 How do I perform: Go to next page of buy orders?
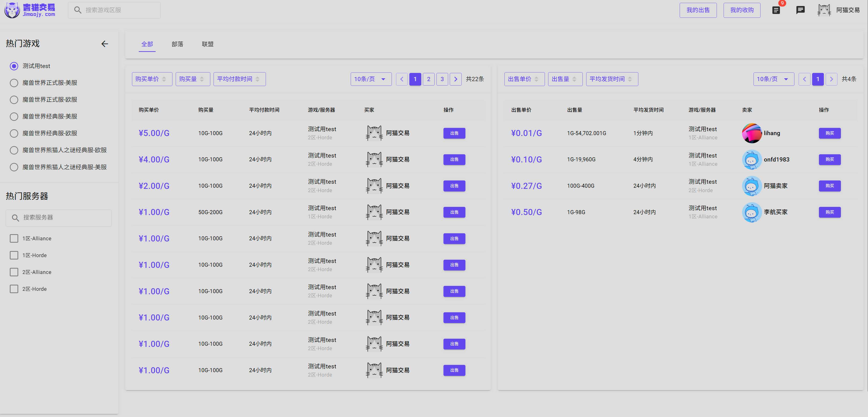pos(456,79)
